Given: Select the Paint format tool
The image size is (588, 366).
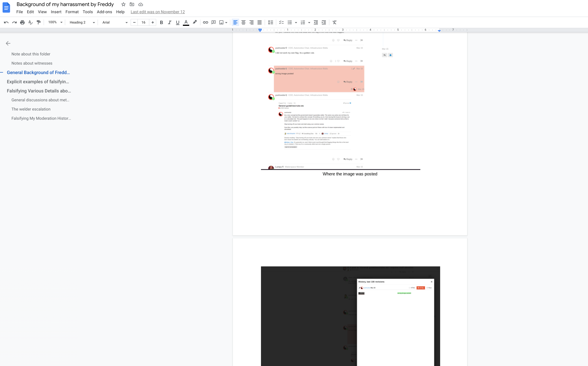Looking at the screenshot, I should 39,22.
